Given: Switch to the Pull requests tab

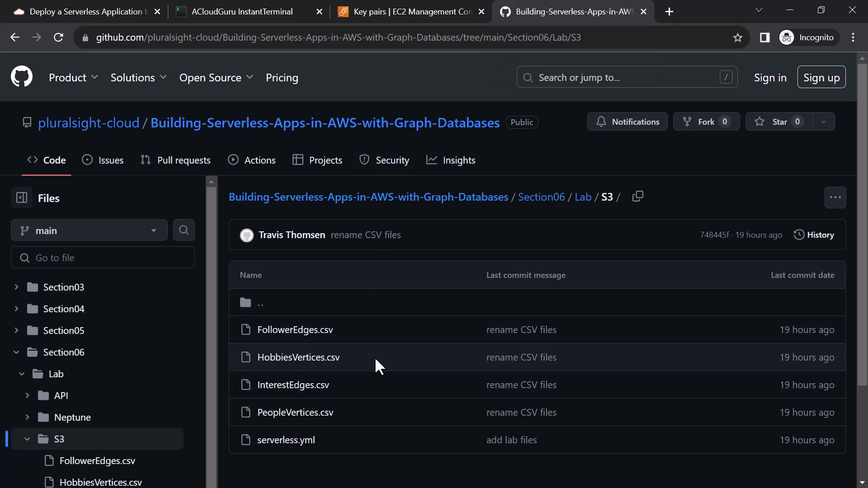Looking at the screenshot, I should [x=175, y=160].
